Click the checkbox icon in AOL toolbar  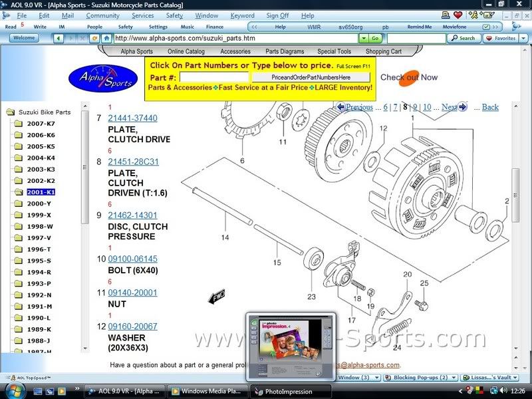(x=486, y=27)
